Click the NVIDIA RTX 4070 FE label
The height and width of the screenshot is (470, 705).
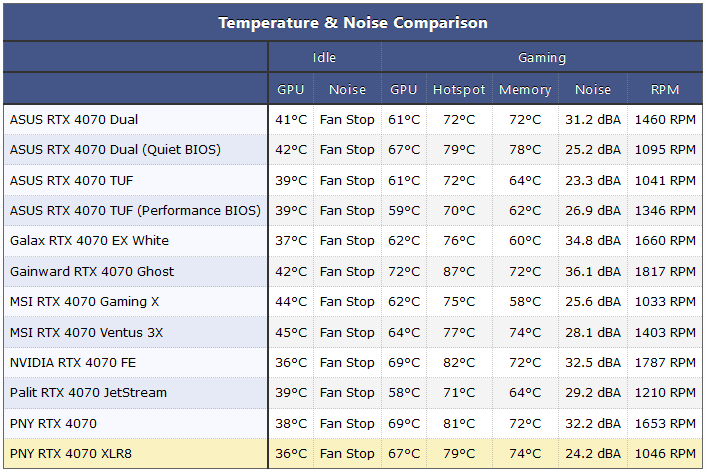click(73, 363)
